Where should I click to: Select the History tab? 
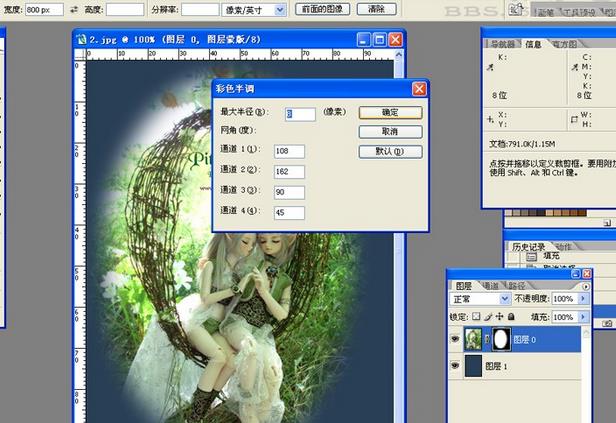coord(528,247)
